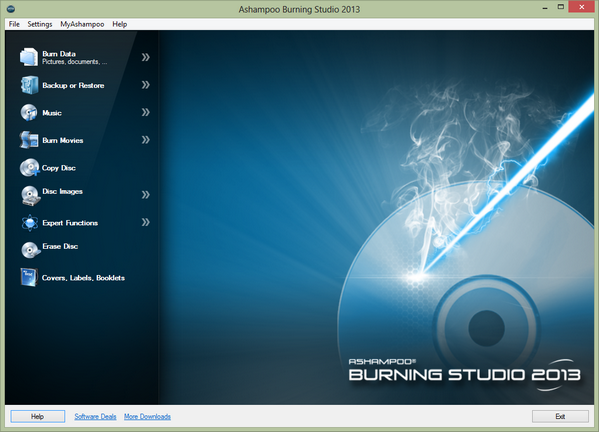This screenshot has width=599, height=432.
Task: Click the Burn Movies film icon
Action: tap(29, 140)
